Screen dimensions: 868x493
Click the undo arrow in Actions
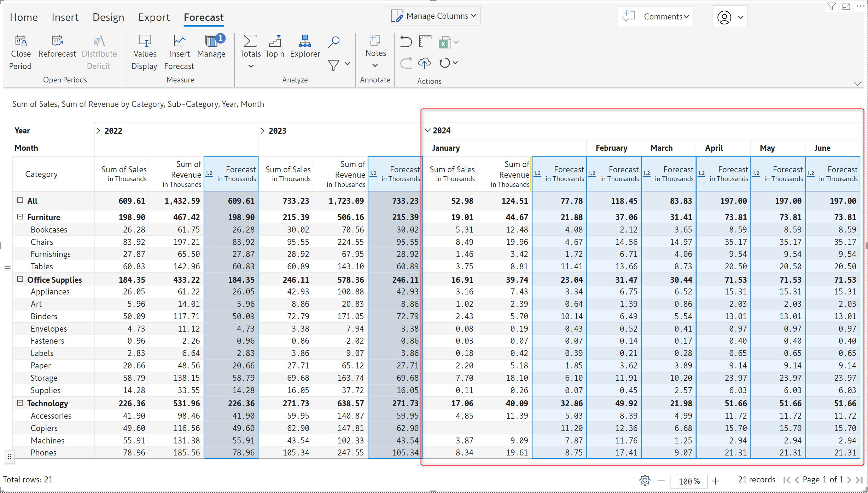pos(406,42)
